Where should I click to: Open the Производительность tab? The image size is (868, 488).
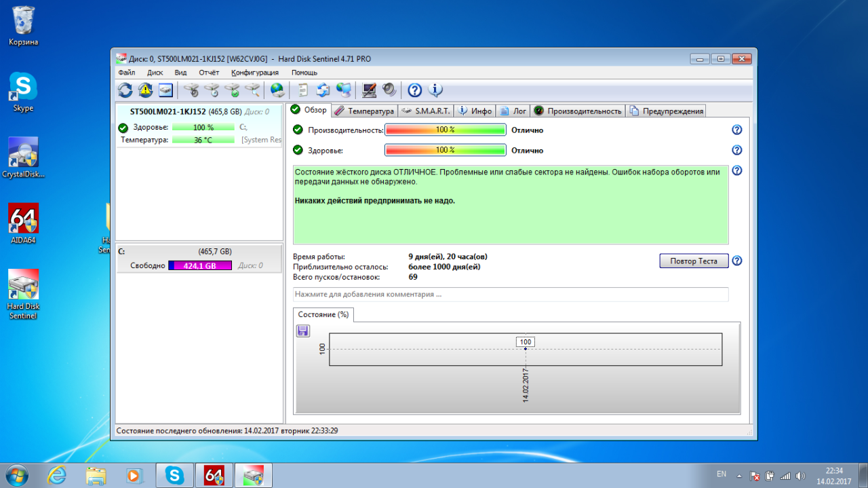pos(578,111)
